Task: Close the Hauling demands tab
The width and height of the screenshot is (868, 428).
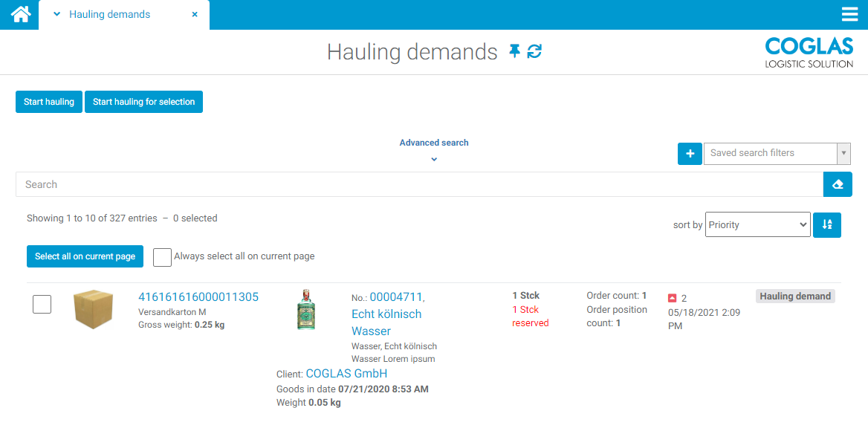Action: 195,14
